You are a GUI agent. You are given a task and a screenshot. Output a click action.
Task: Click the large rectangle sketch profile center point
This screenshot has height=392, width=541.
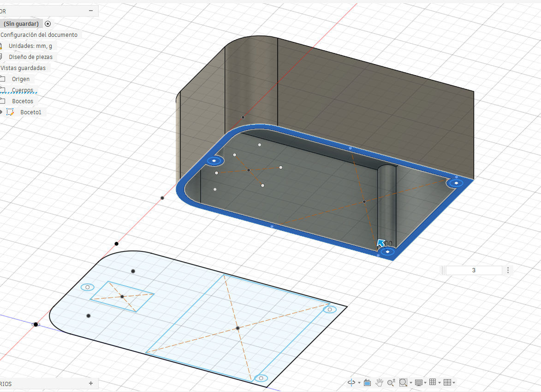238,328
